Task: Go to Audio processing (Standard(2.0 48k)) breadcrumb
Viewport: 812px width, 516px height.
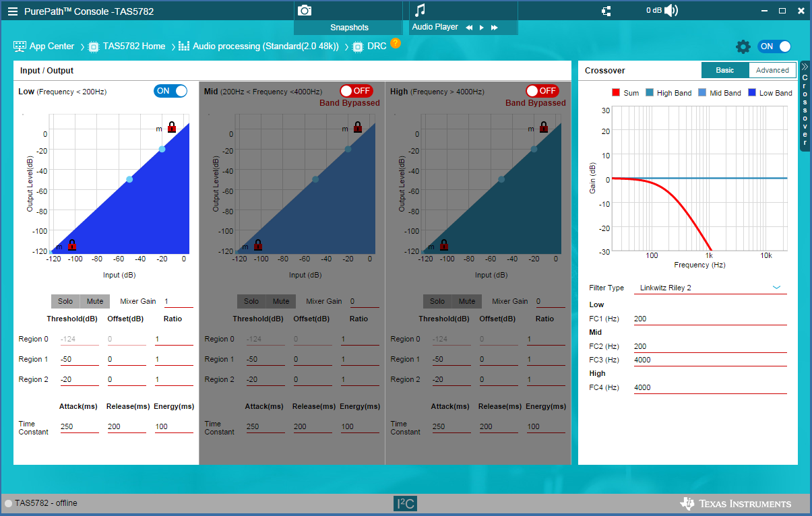Action: (x=266, y=46)
